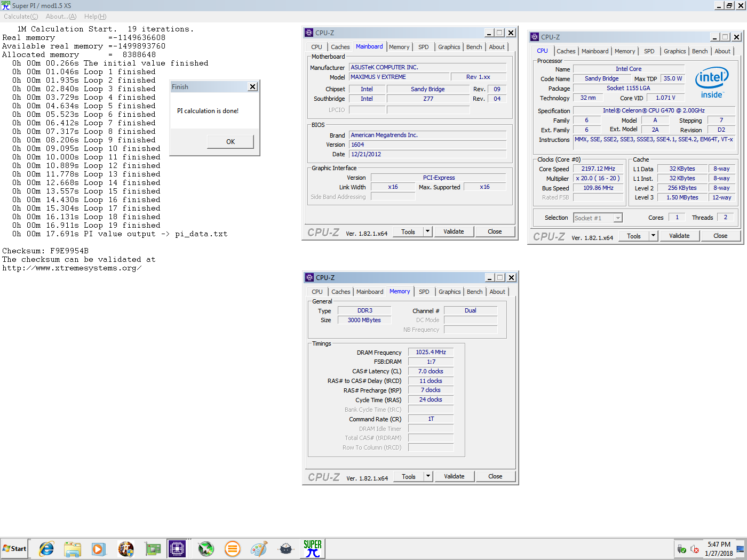Expand Tools dropdown arrow in Memory window

click(428, 476)
